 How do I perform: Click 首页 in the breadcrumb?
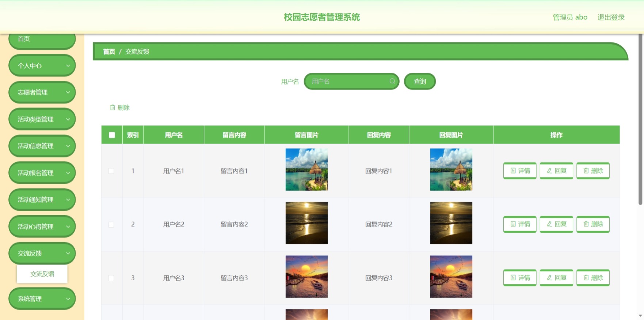[109, 52]
